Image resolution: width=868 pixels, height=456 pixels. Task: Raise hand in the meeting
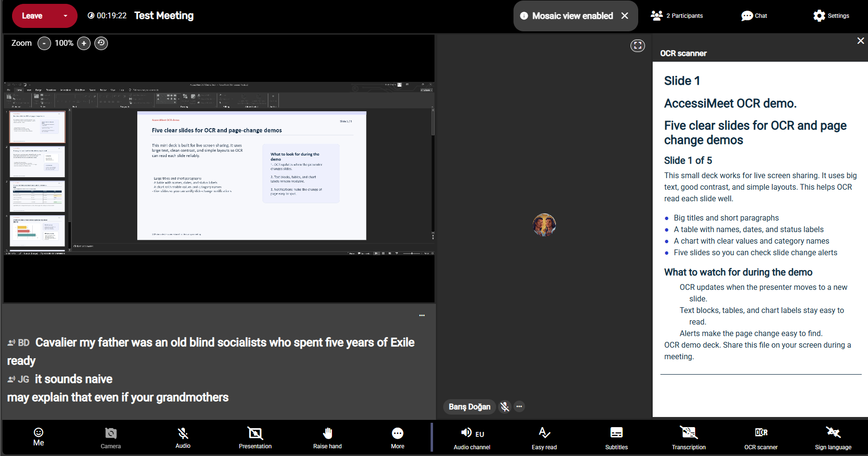[328, 437]
